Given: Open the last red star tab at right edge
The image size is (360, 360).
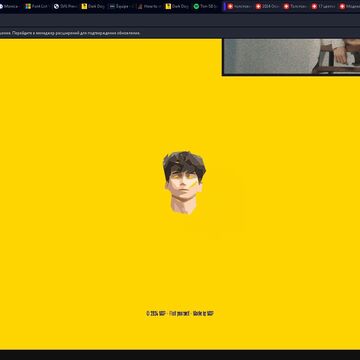Looking at the screenshot, I should pos(349,6).
